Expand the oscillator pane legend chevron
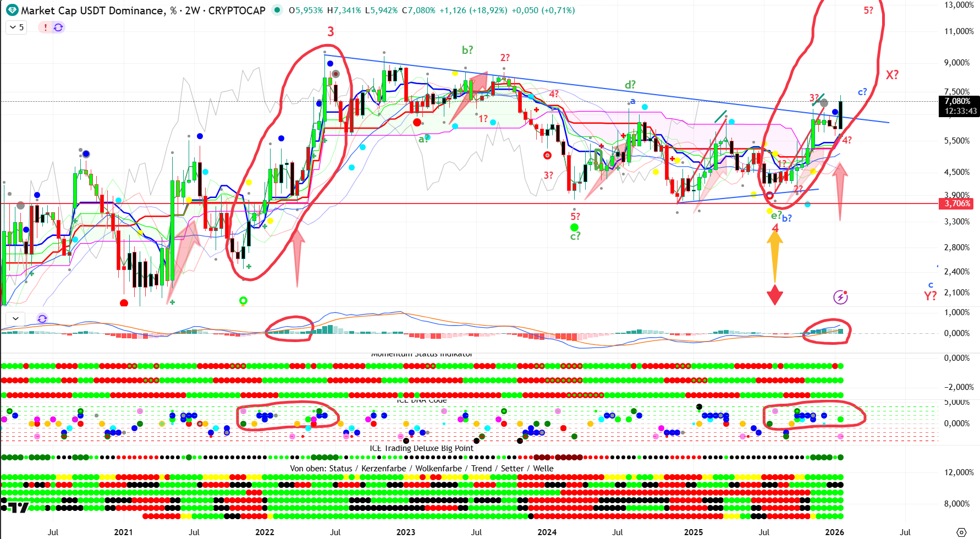 (15, 318)
